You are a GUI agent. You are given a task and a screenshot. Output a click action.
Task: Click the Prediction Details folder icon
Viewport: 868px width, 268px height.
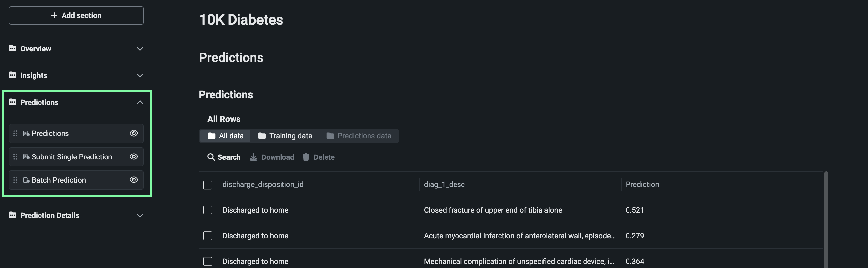13,215
